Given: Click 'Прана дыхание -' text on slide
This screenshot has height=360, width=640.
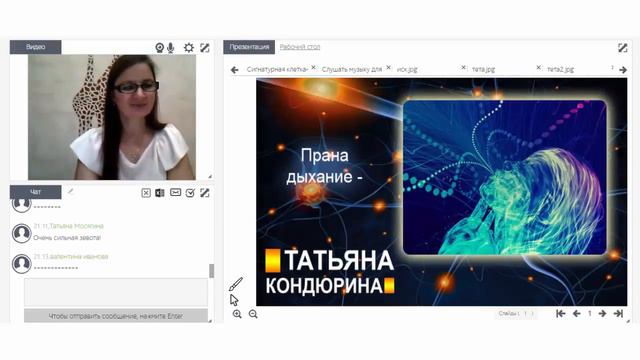Looking at the screenshot, I should pos(324,166).
